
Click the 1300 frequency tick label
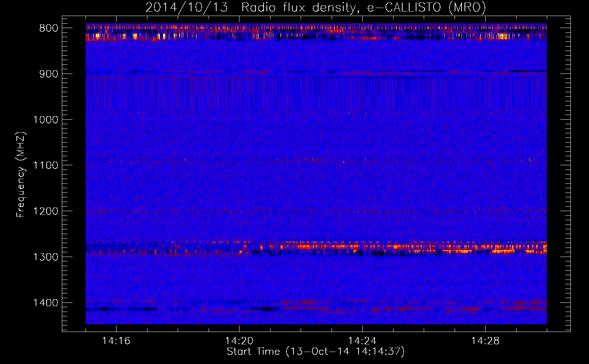(x=46, y=257)
